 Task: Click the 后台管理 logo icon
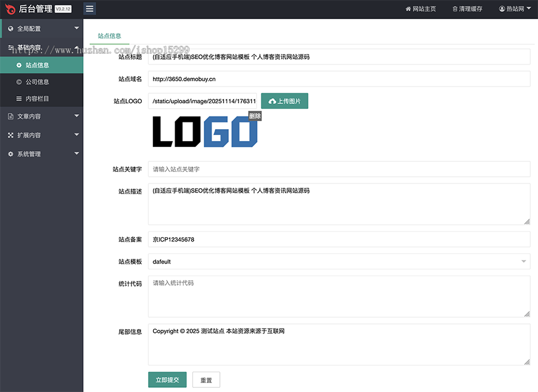click(8, 8)
